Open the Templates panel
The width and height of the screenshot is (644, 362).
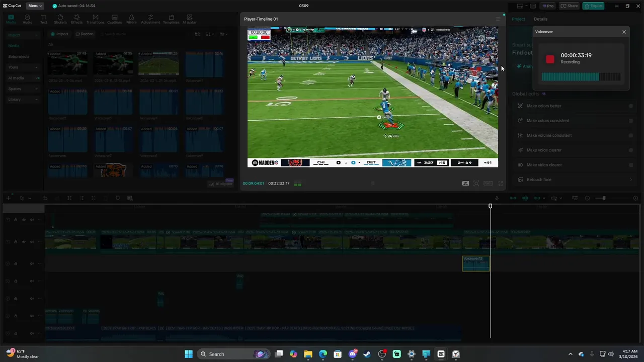coord(171,19)
